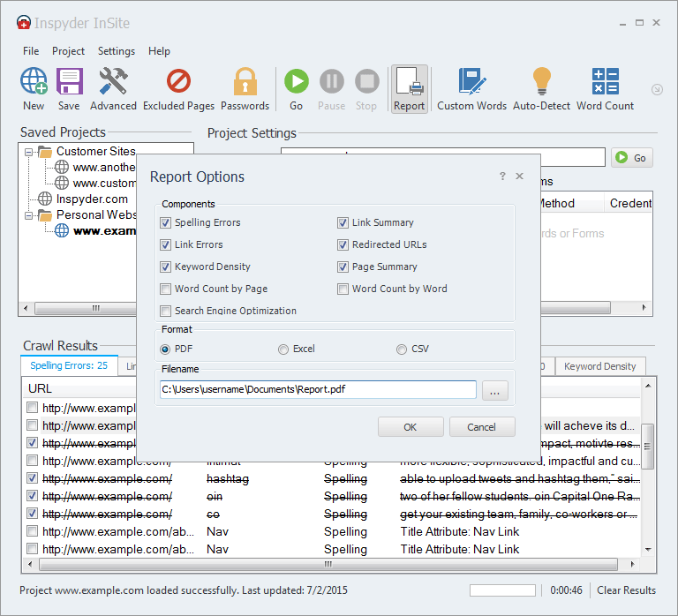This screenshot has height=616, width=678.
Task: Click the URL column header in Crawl Results
Action: tap(40, 388)
